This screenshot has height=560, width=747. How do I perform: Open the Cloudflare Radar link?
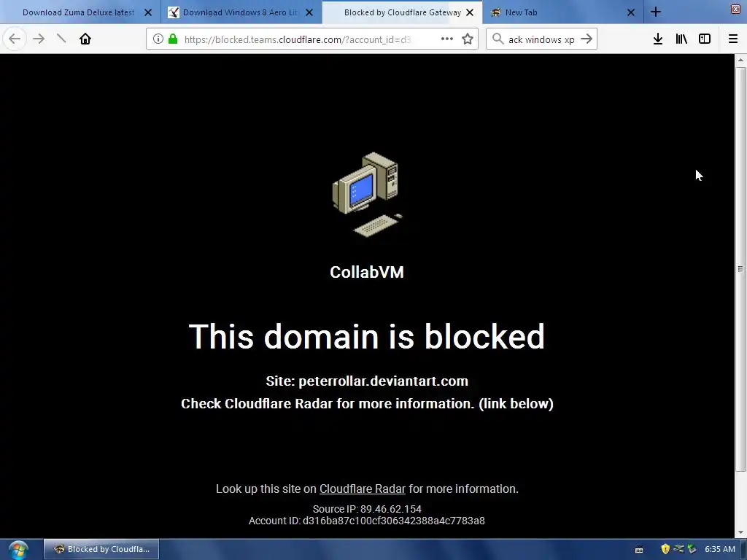(x=362, y=489)
